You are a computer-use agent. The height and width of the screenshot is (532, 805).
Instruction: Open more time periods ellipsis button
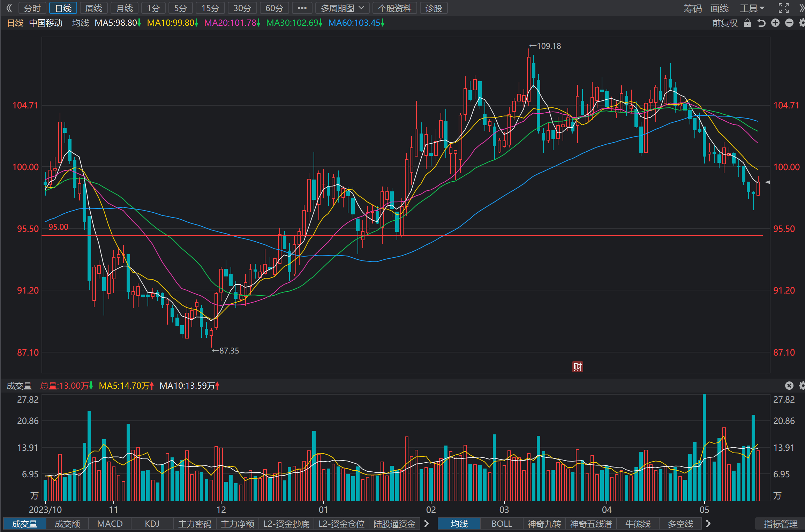pos(302,8)
